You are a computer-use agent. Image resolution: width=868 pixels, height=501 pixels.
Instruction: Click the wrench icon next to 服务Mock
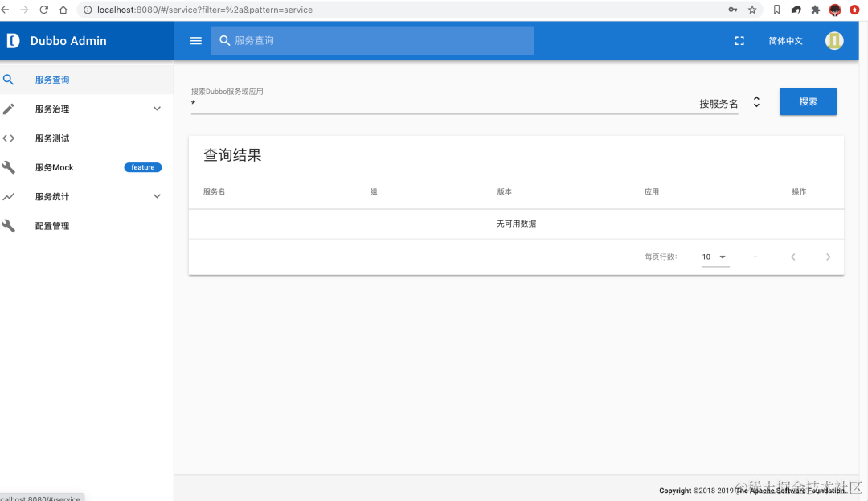[9, 166]
